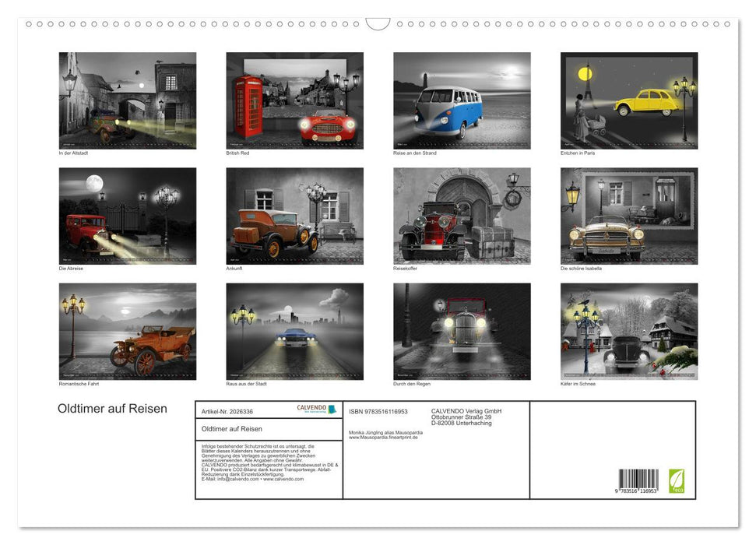Viewport: 756px width, 545px height.
Task: Open the www.Mausopardia.fineartprint.de link
Action: pos(384,438)
